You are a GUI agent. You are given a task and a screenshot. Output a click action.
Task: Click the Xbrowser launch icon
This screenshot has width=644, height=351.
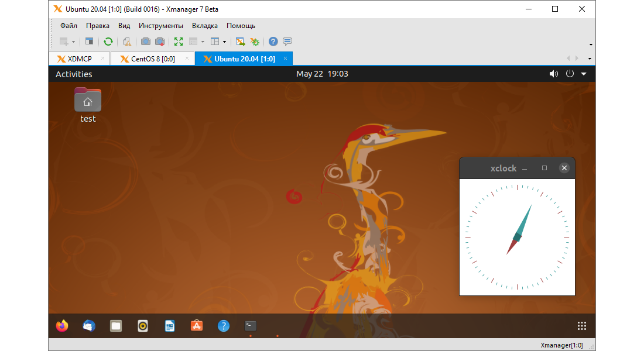pyautogui.click(x=240, y=42)
